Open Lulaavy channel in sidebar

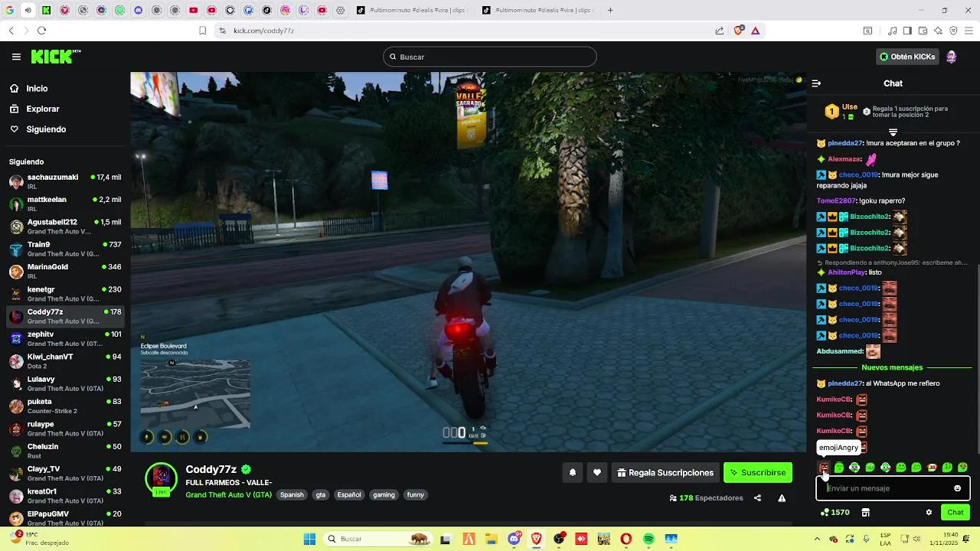coord(65,383)
